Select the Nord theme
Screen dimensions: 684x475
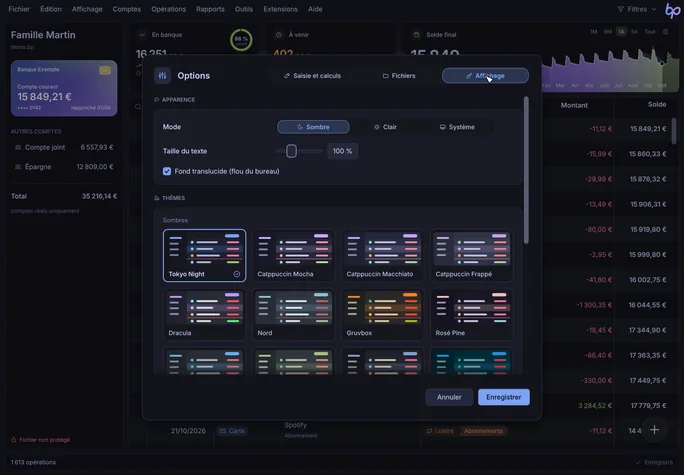coord(293,314)
